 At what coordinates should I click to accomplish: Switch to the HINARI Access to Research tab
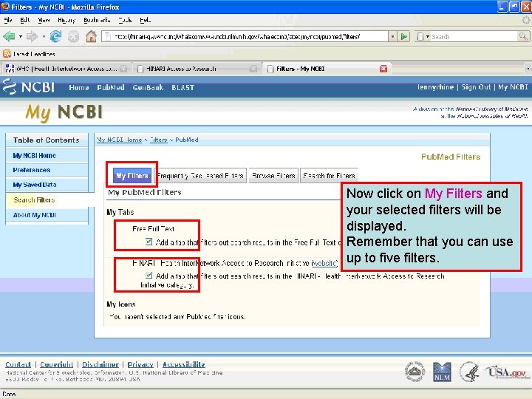tap(197, 69)
